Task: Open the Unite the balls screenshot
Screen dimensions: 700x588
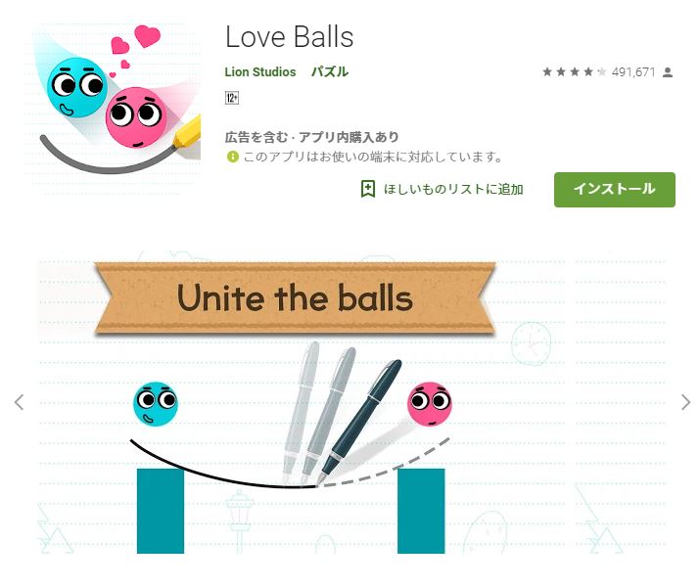Action: point(351,402)
